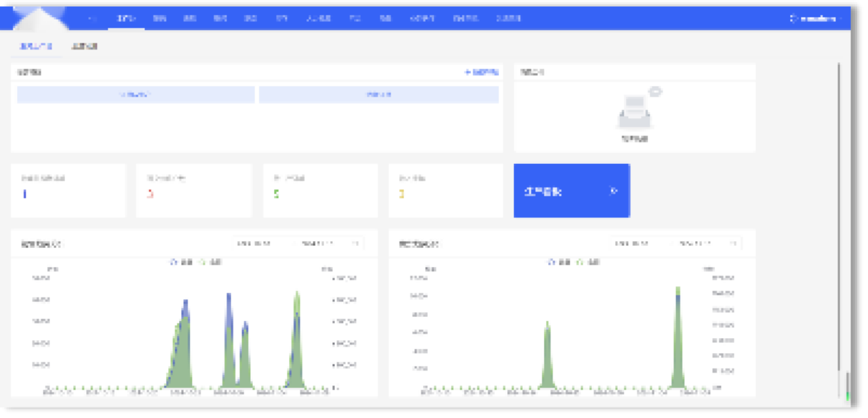Open the statistic card with the red number
The width and height of the screenshot is (868, 418).
194,190
